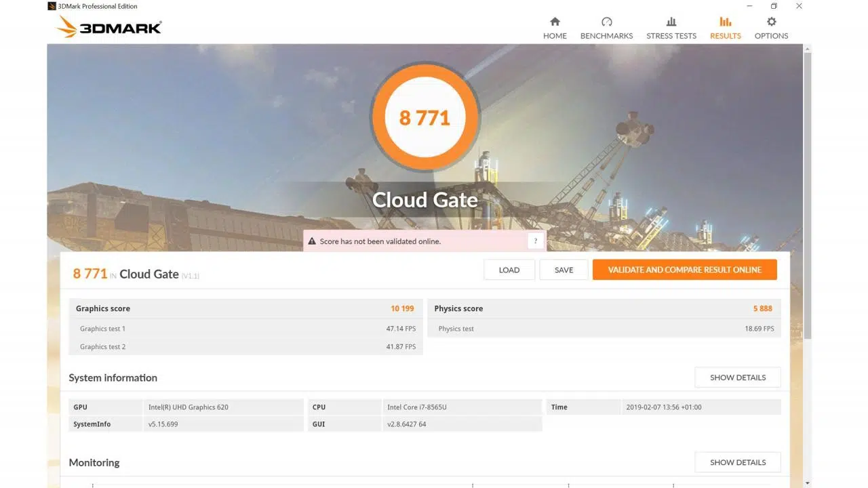Click the 3DMark logo in the header
This screenshot has height=488, width=868.
click(108, 27)
